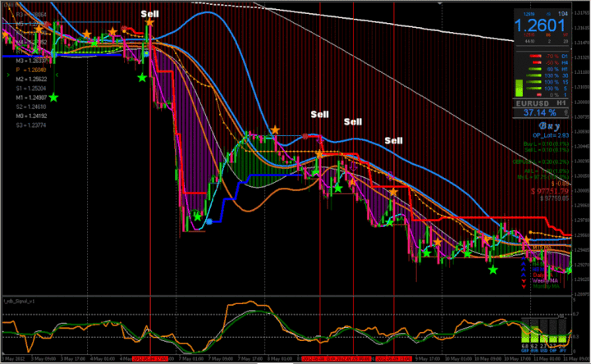The width and height of the screenshot is (591, 364).
Task: Click the large 1.2601 price readout
Action: 540,25
